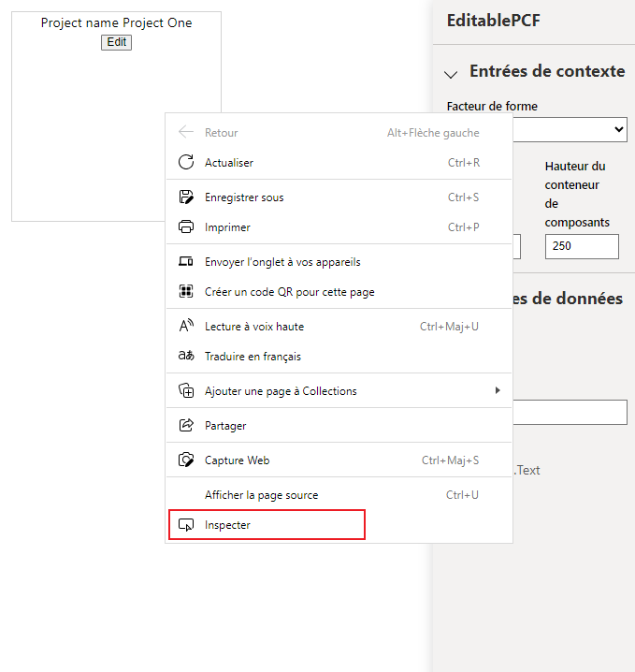Collapse the Entrées de contexte section chevron
Screen dimensions: 635x672
click(451, 75)
